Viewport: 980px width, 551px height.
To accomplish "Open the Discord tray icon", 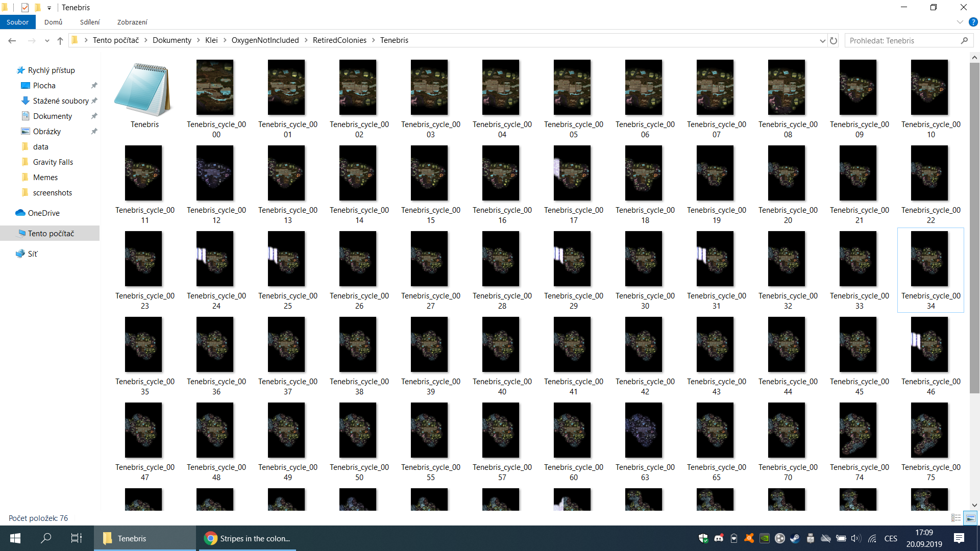I will [x=719, y=538].
